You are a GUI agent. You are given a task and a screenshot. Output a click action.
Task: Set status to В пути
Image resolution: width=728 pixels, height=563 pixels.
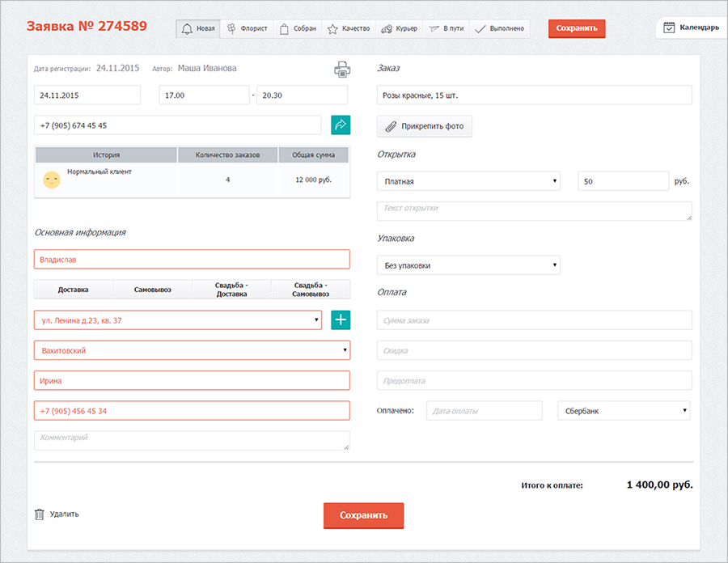tap(447, 29)
